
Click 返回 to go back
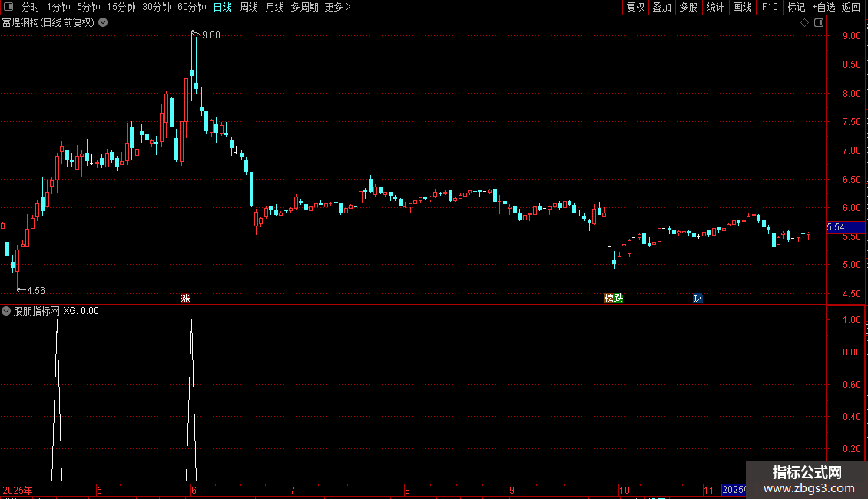tap(851, 7)
